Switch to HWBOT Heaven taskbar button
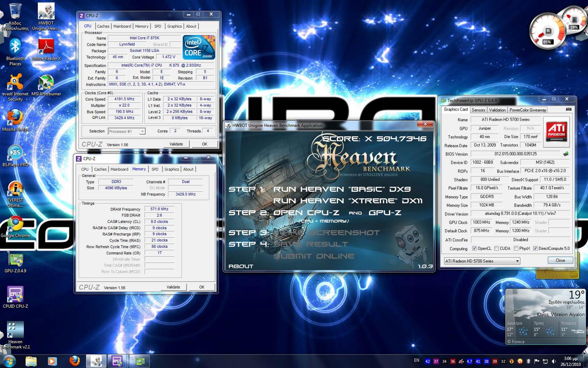 pyautogui.click(x=96, y=361)
